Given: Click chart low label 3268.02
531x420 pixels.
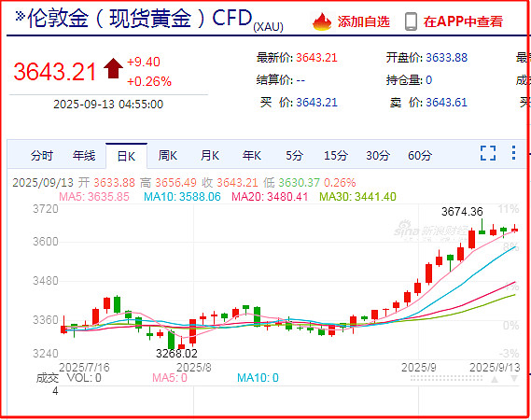Looking at the screenshot, I should pos(176,354).
